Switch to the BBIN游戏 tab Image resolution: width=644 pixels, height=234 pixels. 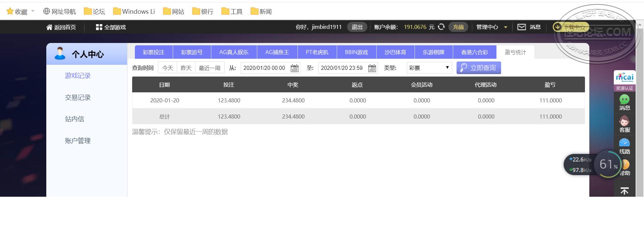tap(357, 52)
